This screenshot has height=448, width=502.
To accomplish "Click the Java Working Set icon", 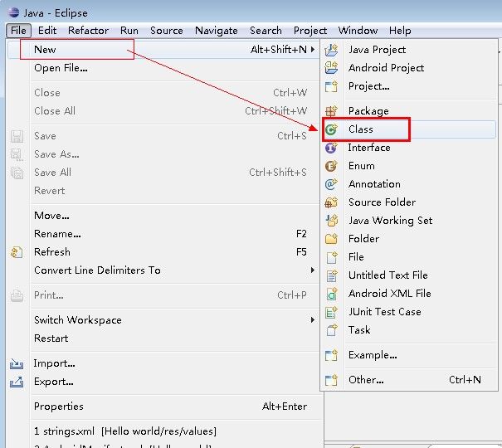I will tap(331, 221).
